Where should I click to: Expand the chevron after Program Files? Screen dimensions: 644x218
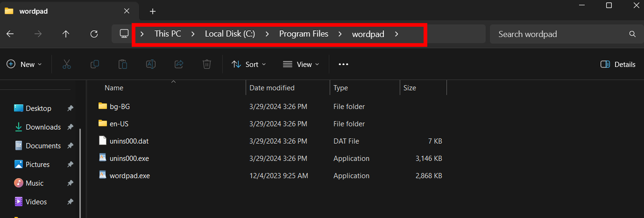tap(340, 34)
